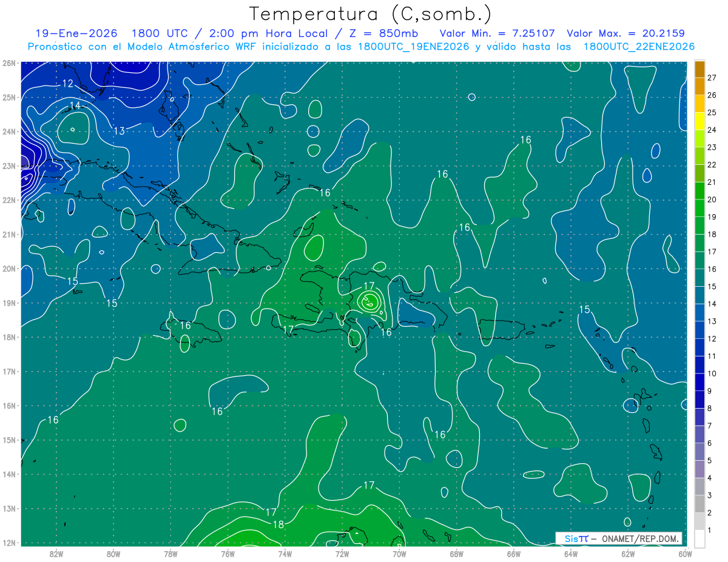Click the "14N" latitude axis label
The image size is (728, 562).
coord(8,474)
